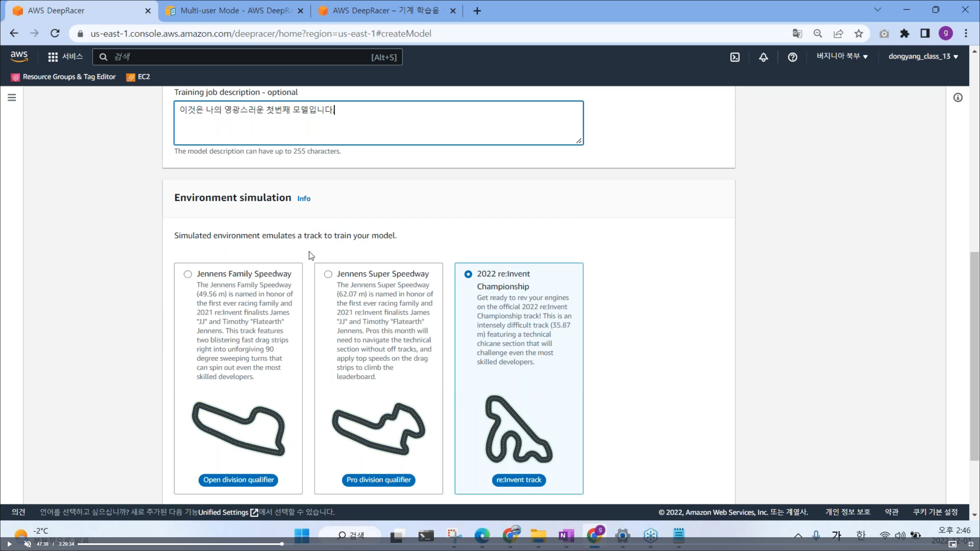Open the info panel circle icon

958,98
